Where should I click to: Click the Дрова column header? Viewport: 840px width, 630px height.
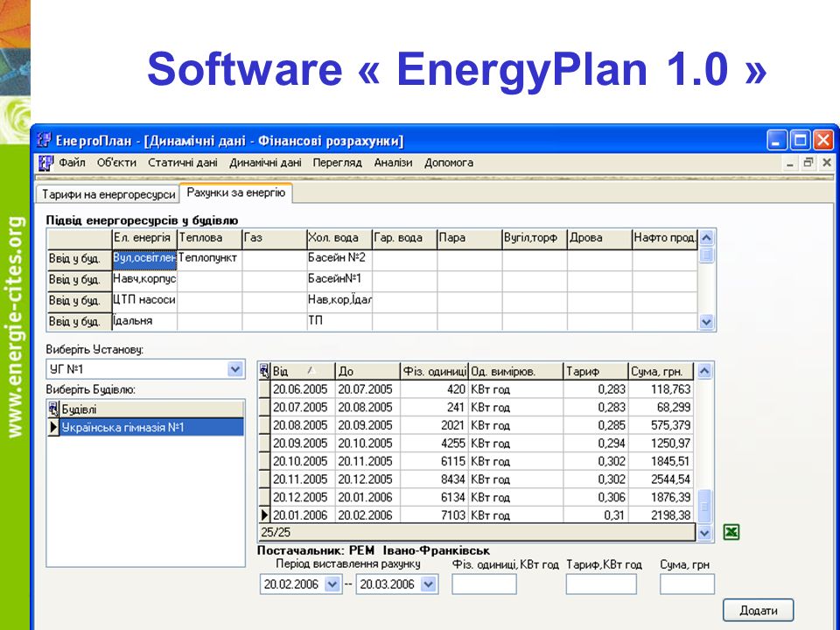coord(599,238)
